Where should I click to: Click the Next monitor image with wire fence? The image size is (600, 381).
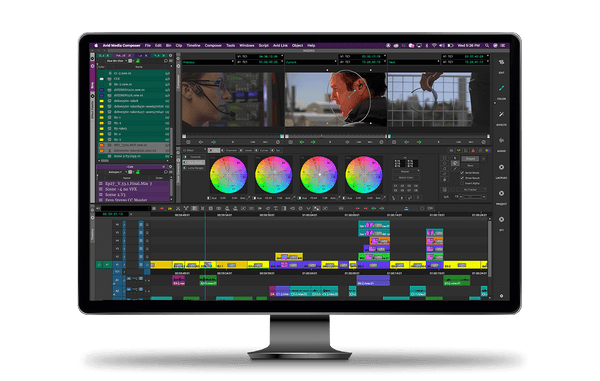(x=439, y=99)
